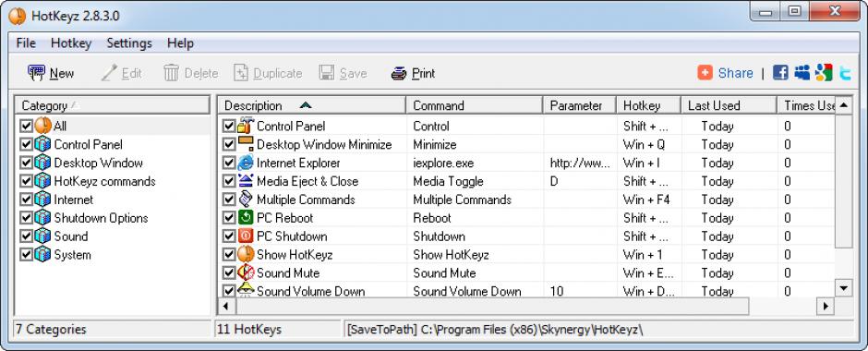Click the Internet Explorer row icon

pos(246,163)
